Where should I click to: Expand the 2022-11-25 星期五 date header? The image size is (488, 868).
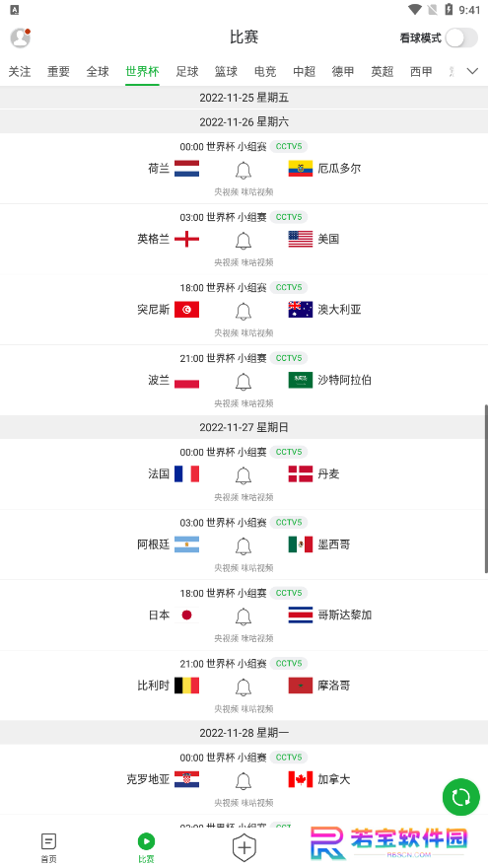244,98
